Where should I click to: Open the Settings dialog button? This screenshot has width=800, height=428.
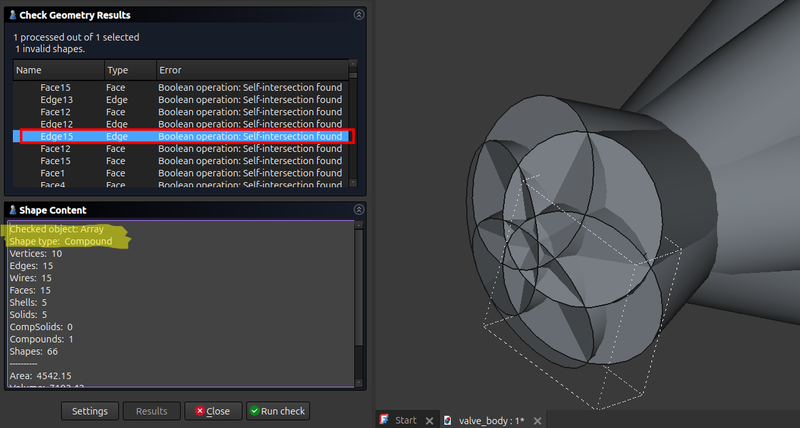[x=90, y=411]
